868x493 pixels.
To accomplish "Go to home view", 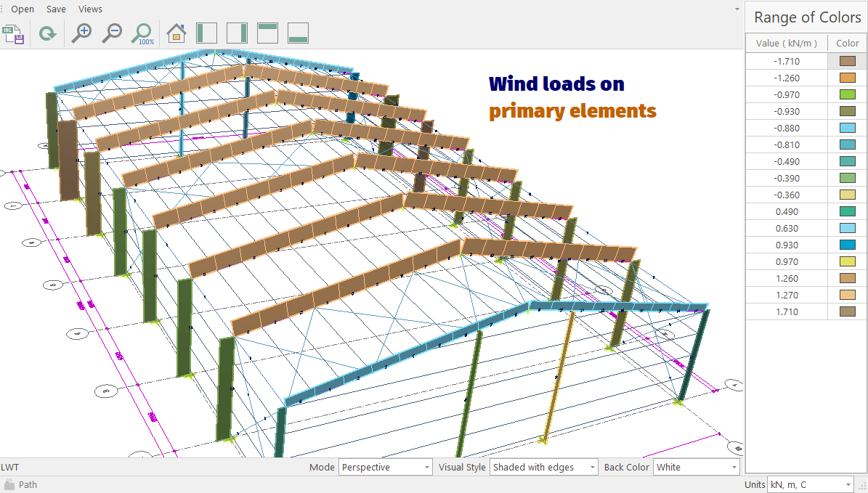I will click(176, 33).
